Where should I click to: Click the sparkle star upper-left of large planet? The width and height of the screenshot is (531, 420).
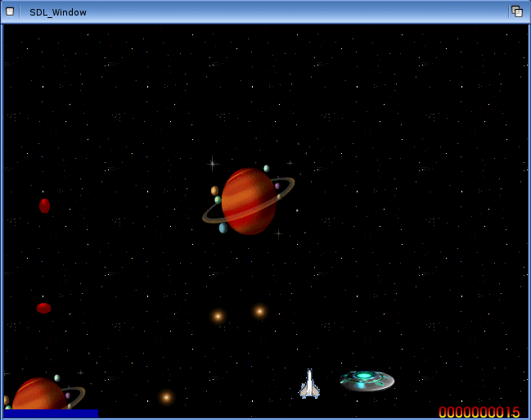click(x=213, y=163)
